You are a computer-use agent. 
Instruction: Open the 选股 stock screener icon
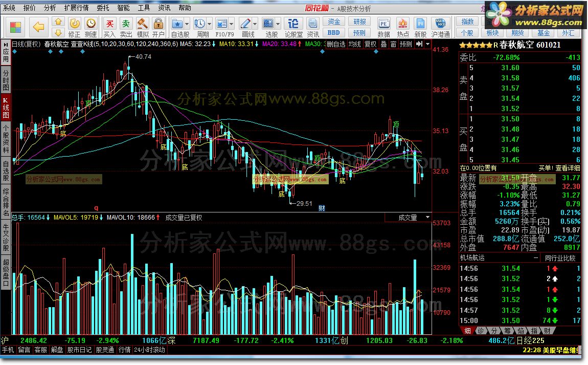point(268,24)
